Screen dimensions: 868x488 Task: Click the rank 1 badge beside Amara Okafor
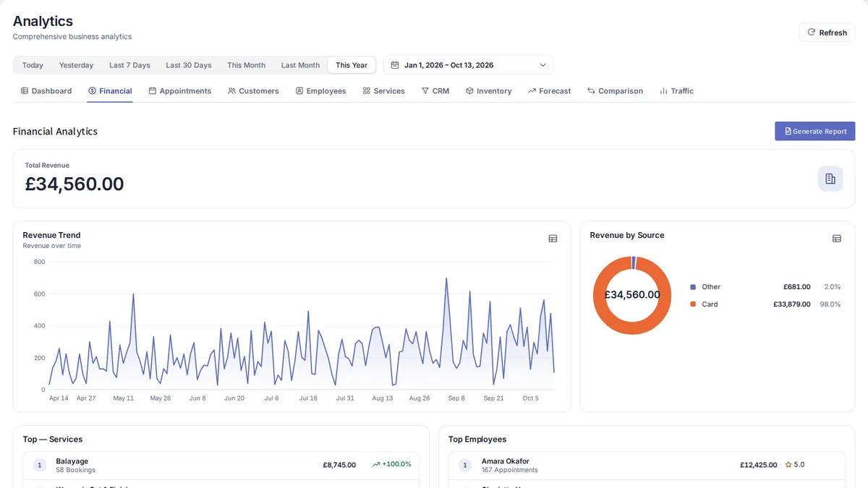point(465,465)
